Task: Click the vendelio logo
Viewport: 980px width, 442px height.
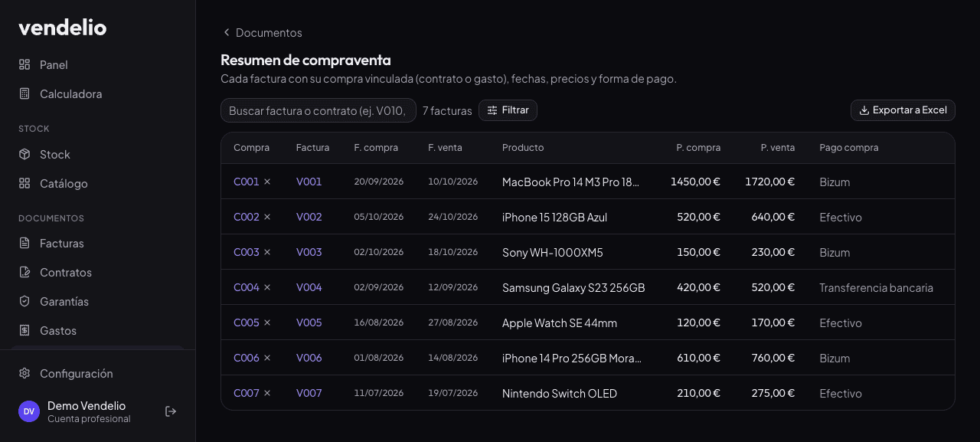Action: 63,28
